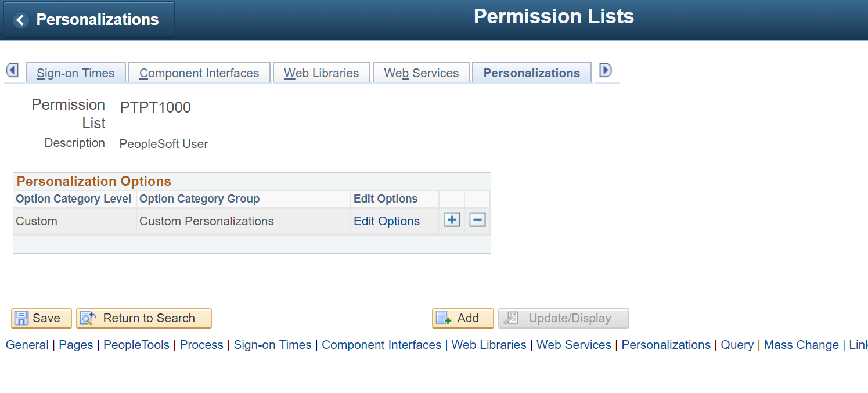Click the left tab scroll arrow
Viewport: 868px width, 393px height.
coord(13,70)
